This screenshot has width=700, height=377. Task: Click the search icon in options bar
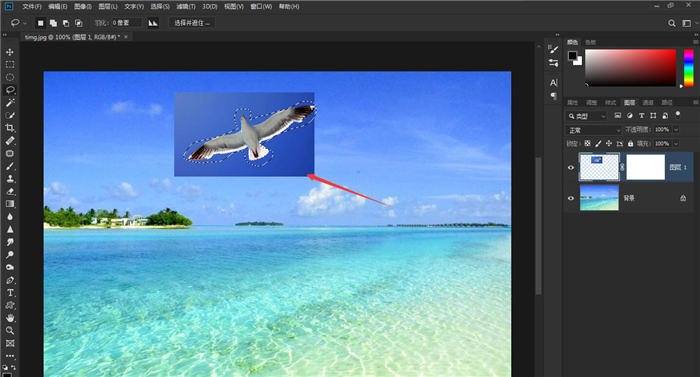coord(671,23)
